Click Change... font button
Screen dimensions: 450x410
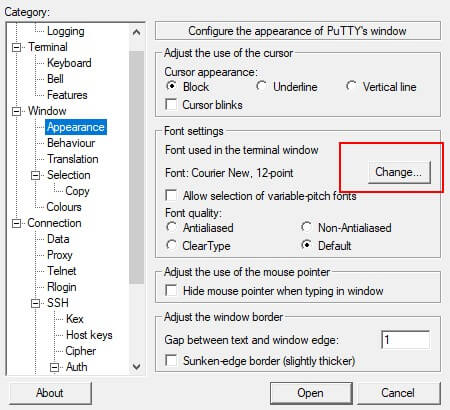(x=399, y=172)
